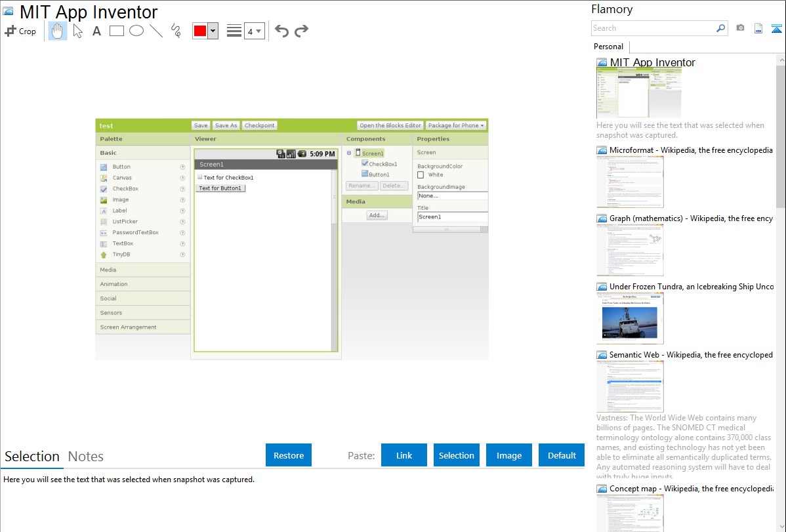Click the Image component icon in Palette
The image size is (786, 532).
(104, 200)
